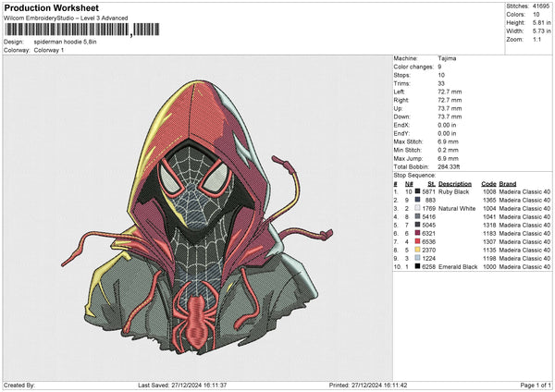Screen dimensions: 555x392
Task: Click the 'Created By:' footer label
Action: click(19, 385)
